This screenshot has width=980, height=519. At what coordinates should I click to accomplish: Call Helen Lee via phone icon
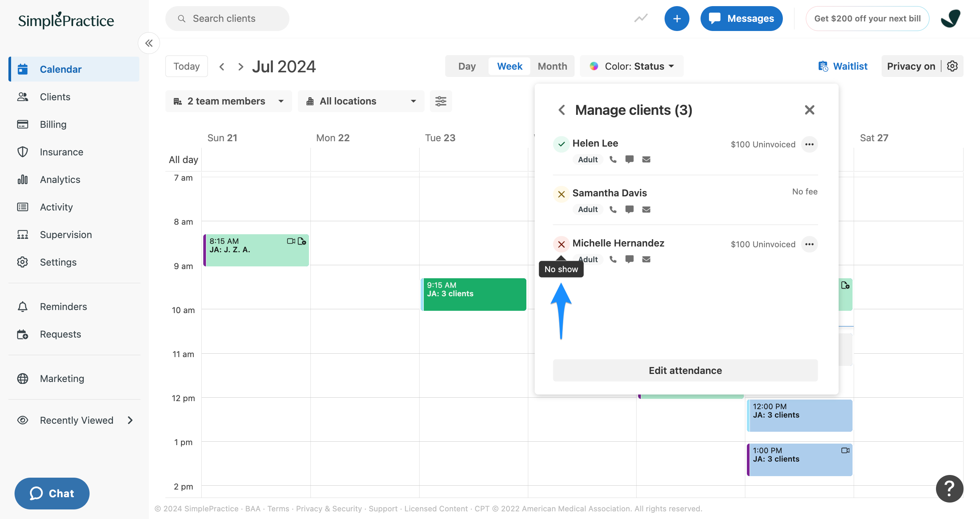pyautogui.click(x=613, y=160)
